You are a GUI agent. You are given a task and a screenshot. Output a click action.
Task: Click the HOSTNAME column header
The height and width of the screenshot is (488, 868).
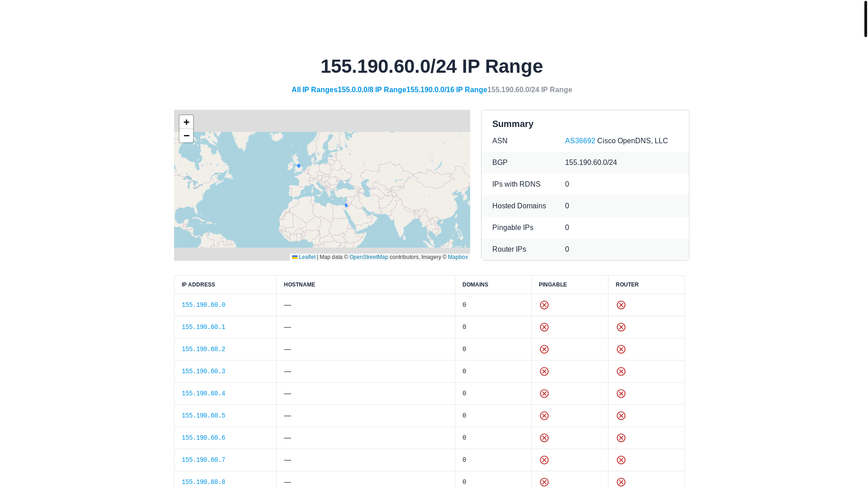(x=366, y=285)
